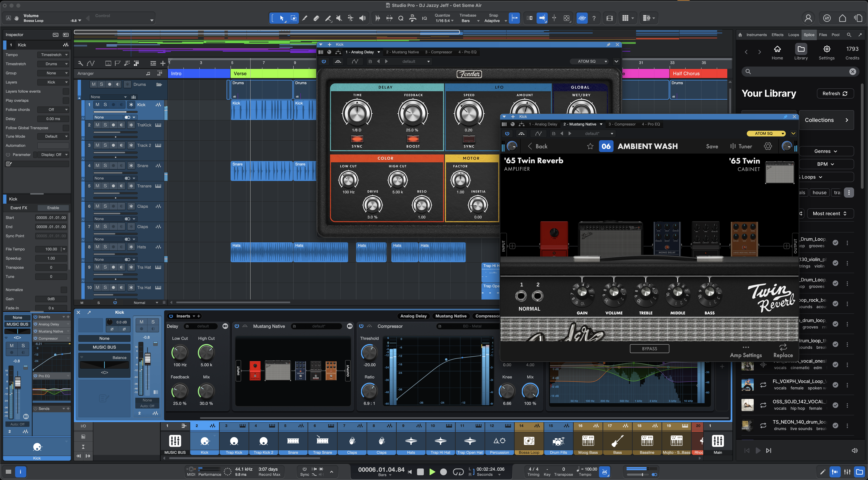
Task: Click Bypass on the Twin Reverb amp
Action: click(x=649, y=348)
